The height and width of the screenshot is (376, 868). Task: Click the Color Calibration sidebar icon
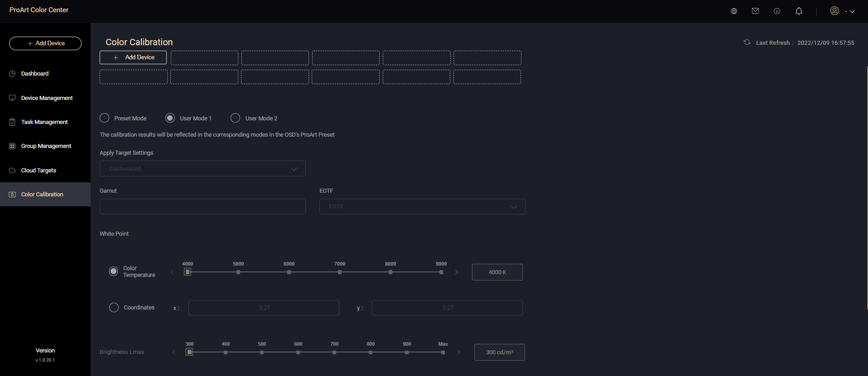coord(12,195)
